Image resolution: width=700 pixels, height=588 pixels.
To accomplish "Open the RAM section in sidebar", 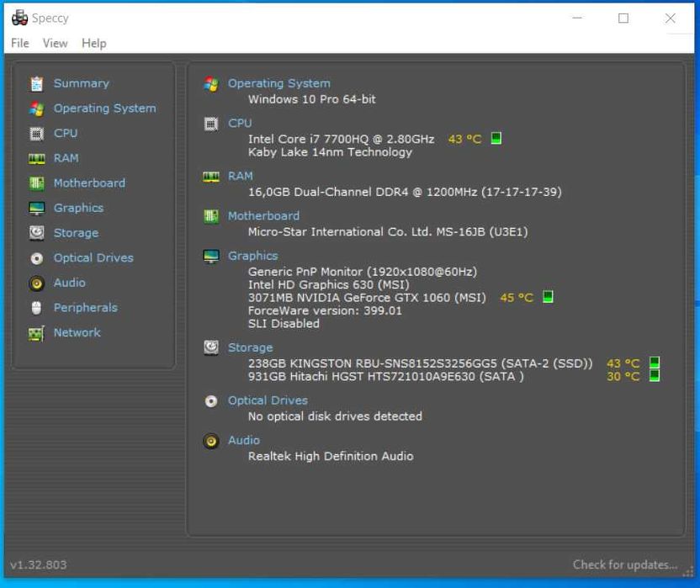I will (x=66, y=158).
